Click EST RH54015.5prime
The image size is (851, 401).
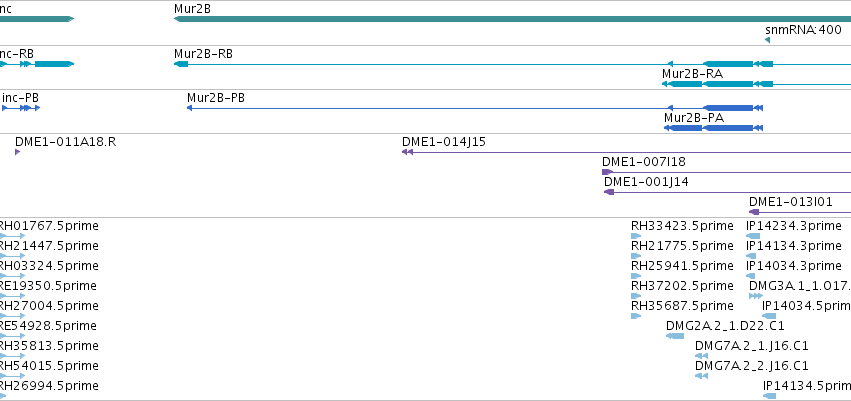tap(49, 365)
